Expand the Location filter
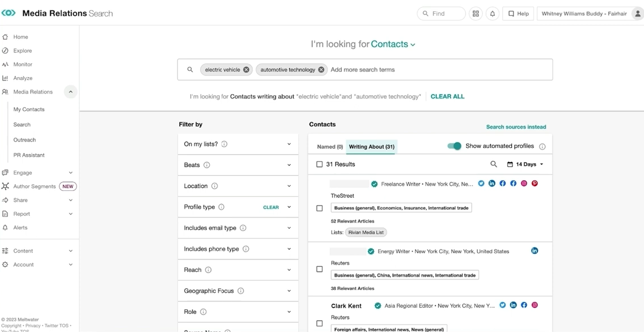 click(238, 186)
